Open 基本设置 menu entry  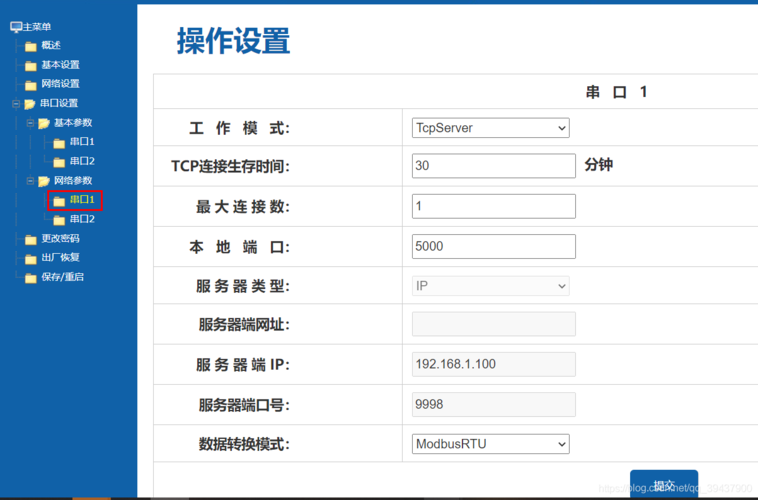coord(60,65)
